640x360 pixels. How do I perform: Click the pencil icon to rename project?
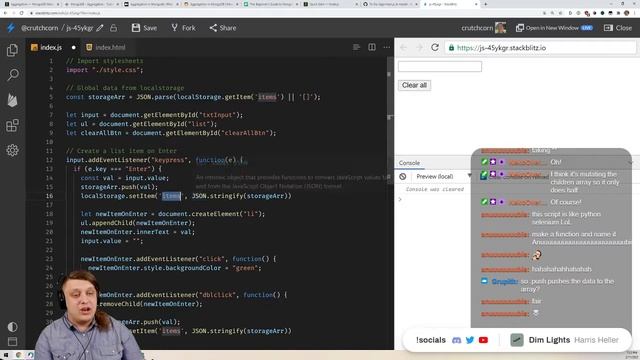(x=100, y=28)
